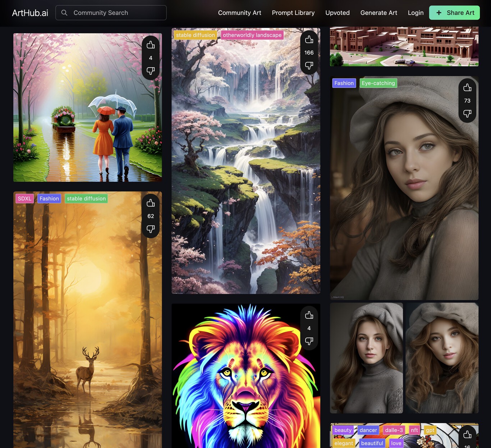Filter by the SDXL tag

[24, 199]
